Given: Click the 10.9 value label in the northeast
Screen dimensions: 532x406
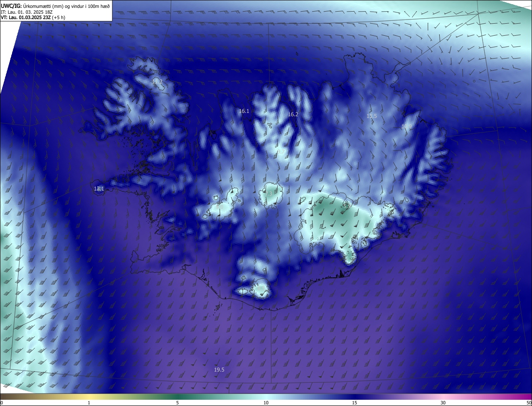Looking at the screenshot, I should click(x=407, y=127).
